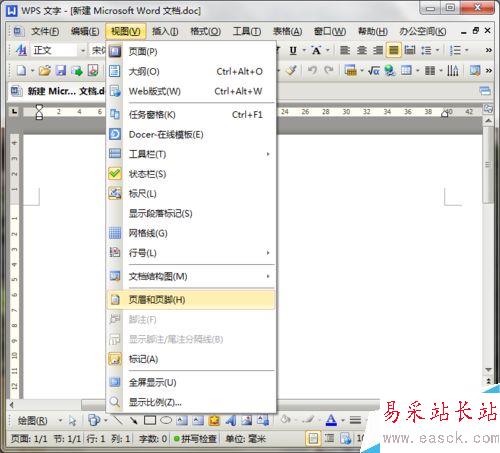Viewport: 500px width, 453px height.
Task: Select Web layout menu item
Action: pyautogui.click(x=191, y=91)
